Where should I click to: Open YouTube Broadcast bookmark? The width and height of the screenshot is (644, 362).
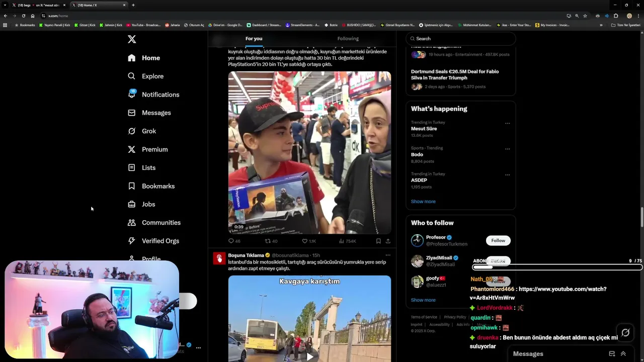click(x=143, y=25)
